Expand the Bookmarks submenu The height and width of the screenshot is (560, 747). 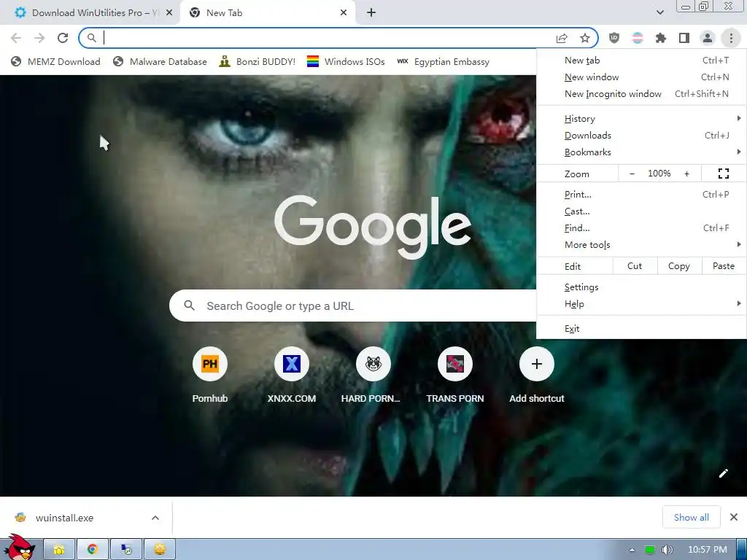click(x=641, y=152)
